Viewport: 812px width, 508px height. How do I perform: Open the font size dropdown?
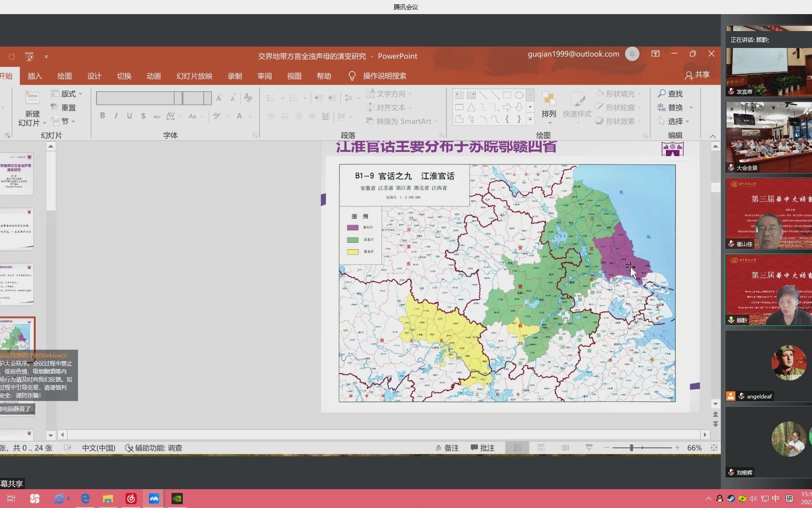pyautogui.click(x=207, y=98)
